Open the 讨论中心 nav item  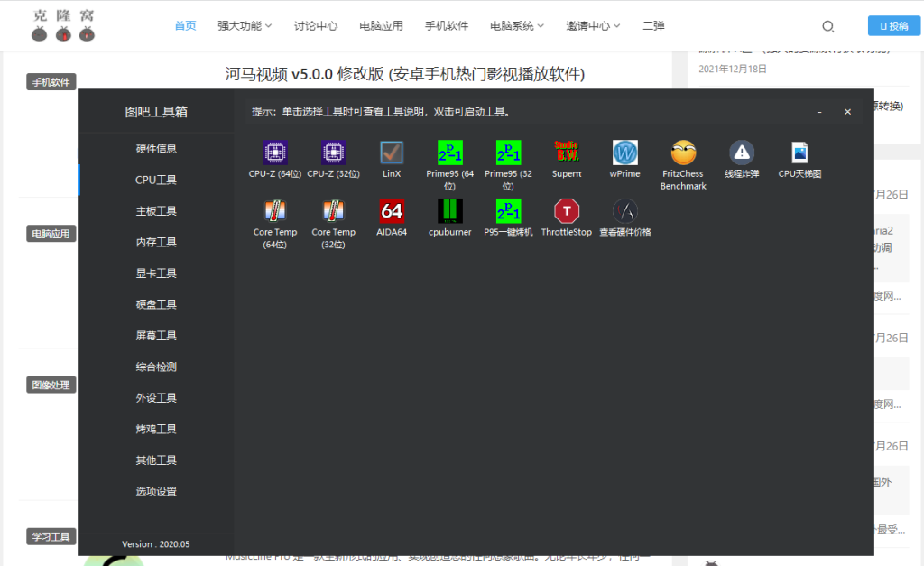(316, 26)
